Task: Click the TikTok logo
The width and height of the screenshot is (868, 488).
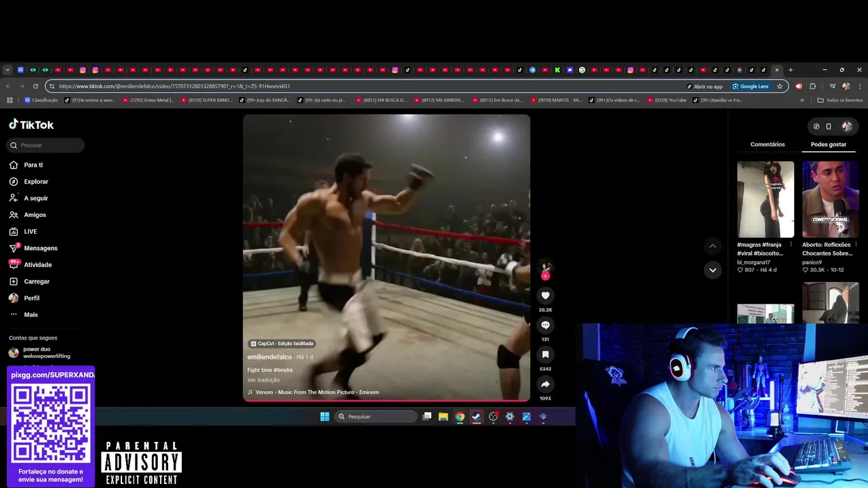Action: click(31, 125)
